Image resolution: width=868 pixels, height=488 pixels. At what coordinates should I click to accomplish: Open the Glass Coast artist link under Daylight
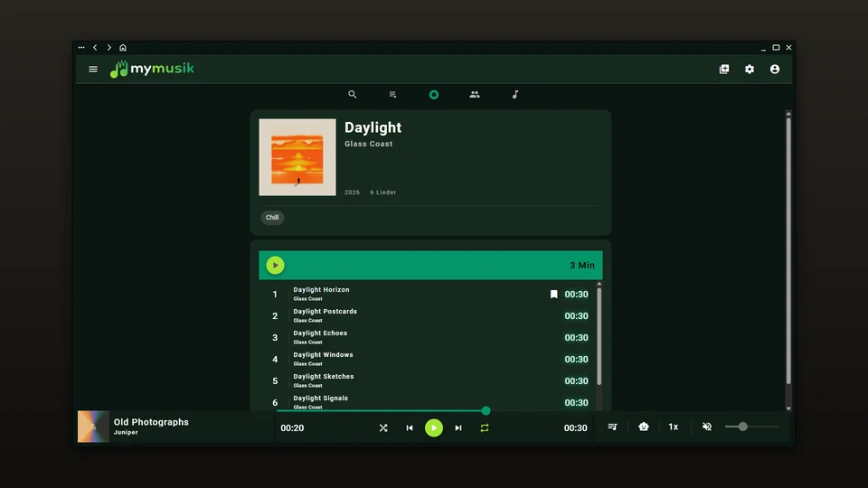point(369,144)
